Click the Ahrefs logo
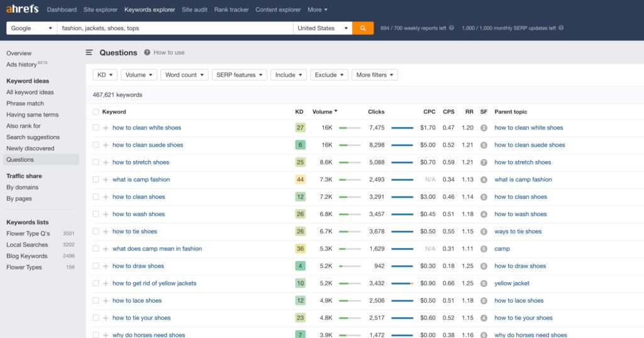The width and height of the screenshot is (644, 338). pyautogui.click(x=22, y=9)
